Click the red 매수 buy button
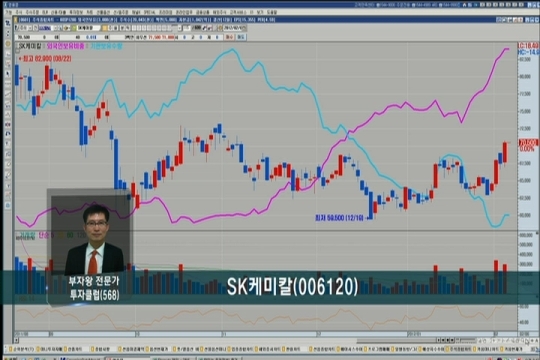Image resolution: width=540 pixels, height=360 pixels. click(x=229, y=37)
